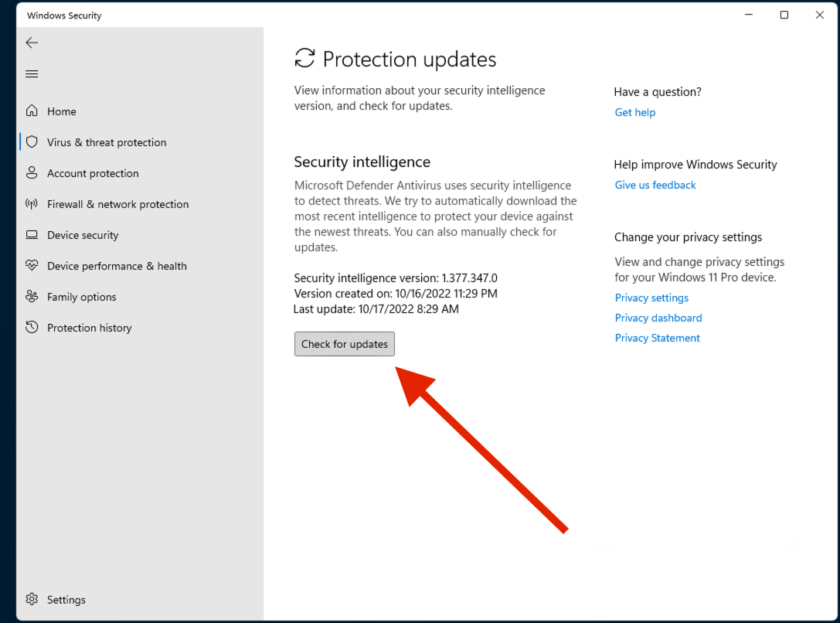Click the Check for updates button
This screenshot has width=840, height=623.
[345, 344]
